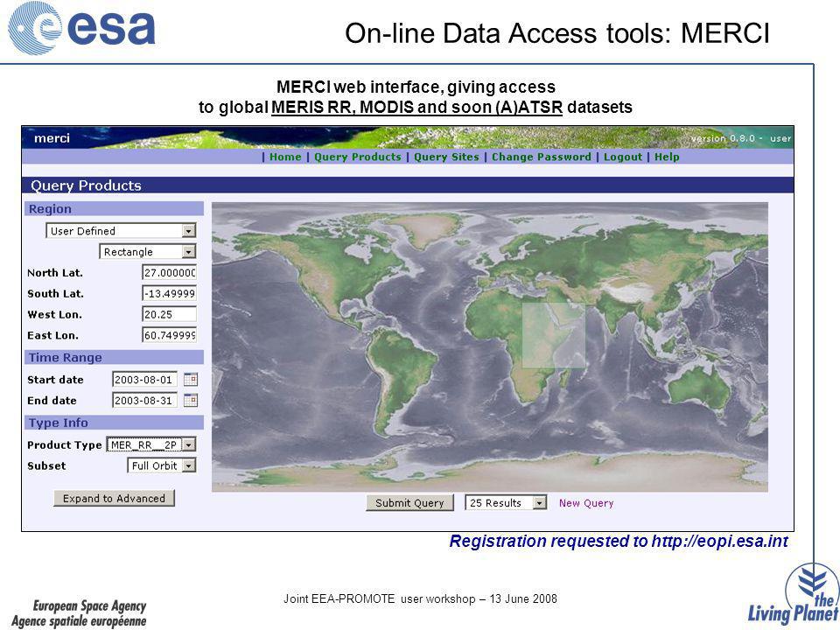Open the Subset Full Orbit dropdown

click(162, 465)
